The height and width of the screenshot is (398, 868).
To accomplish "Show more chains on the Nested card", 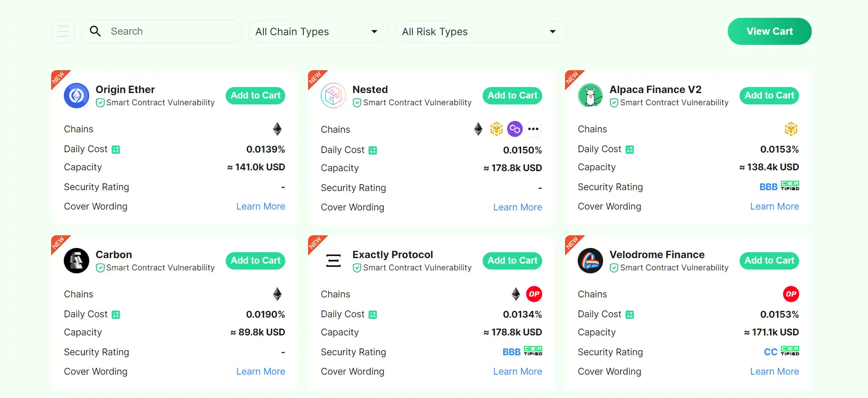I will coord(533,129).
